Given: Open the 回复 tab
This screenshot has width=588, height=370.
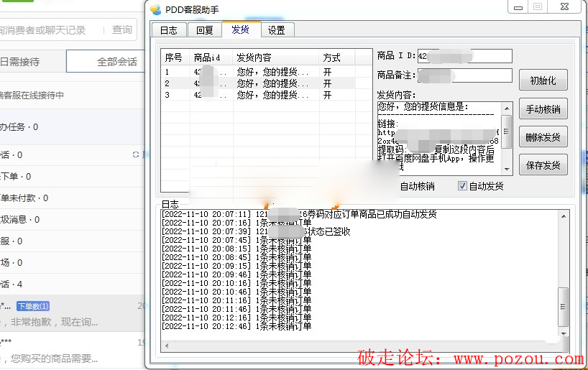Looking at the screenshot, I should pyautogui.click(x=204, y=30).
